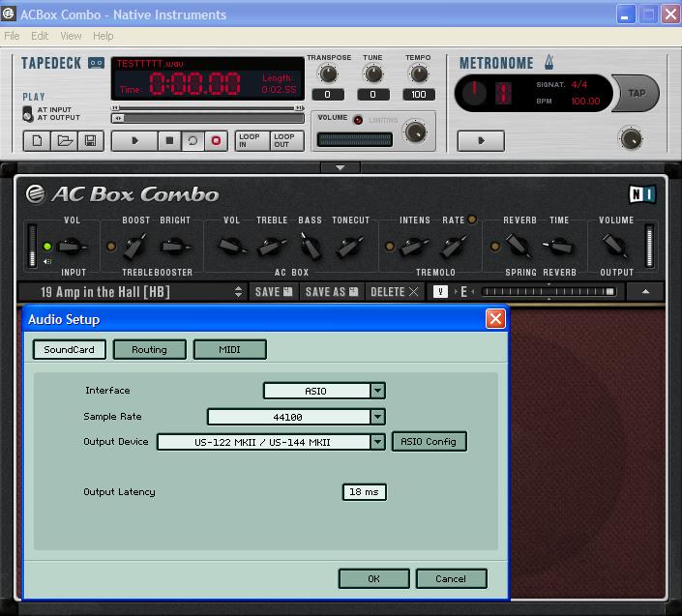Image resolution: width=682 pixels, height=616 pixels.
Task: Click the BOOST knob
Action: (134, 247)
